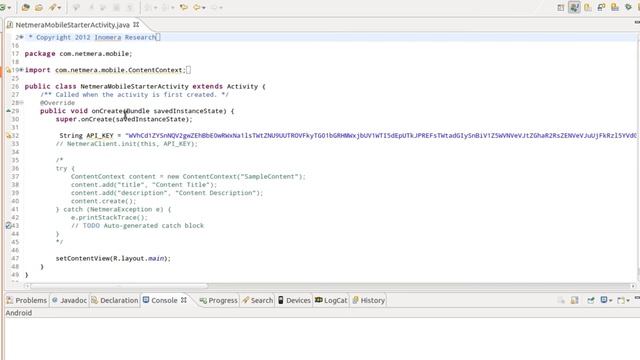Click the class name NetmeraMobileStarterActivity in code
The height and width of the screenshot is (360, 640).
[134, 87]
